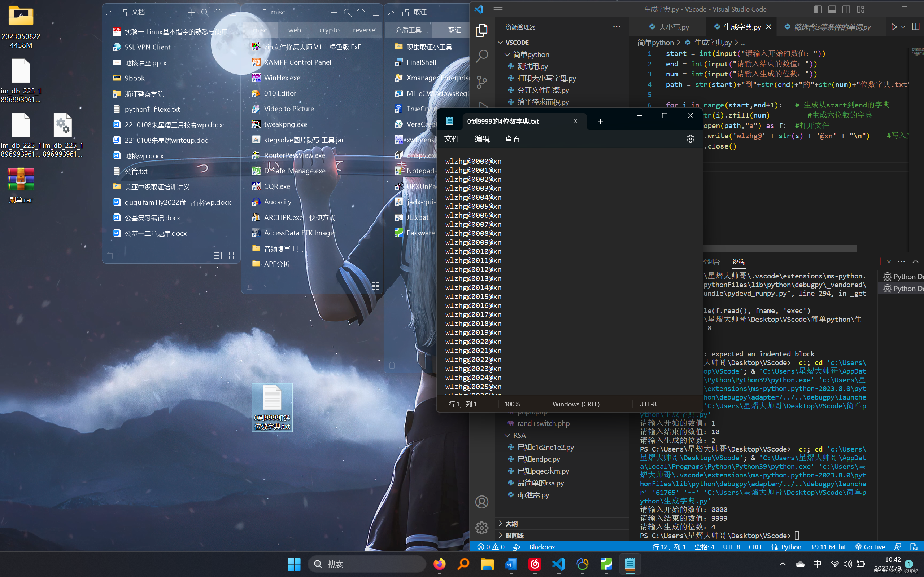The width and height of the screenshot is (924, 577).
Task: Click the new terminal plus icon
Action: [x=880, y=261]
